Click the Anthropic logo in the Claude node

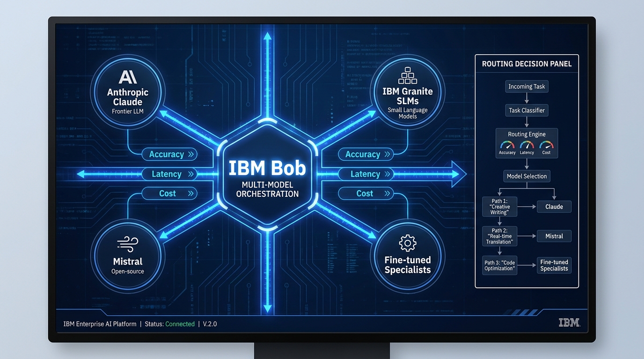[128, 77]
